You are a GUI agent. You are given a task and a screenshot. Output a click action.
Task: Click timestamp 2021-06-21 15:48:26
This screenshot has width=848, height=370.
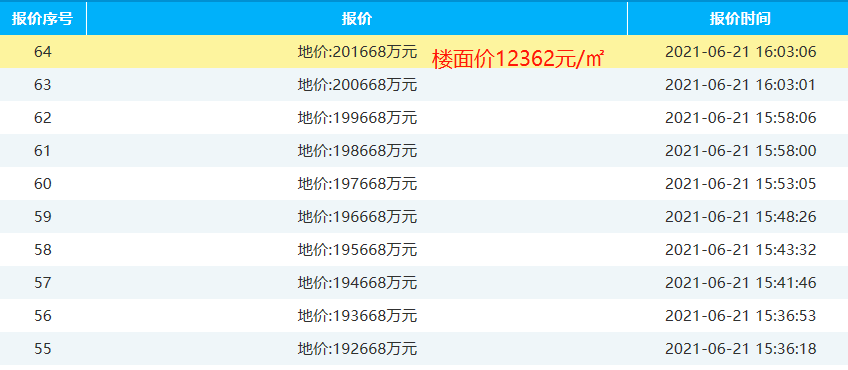click(740, 217)
